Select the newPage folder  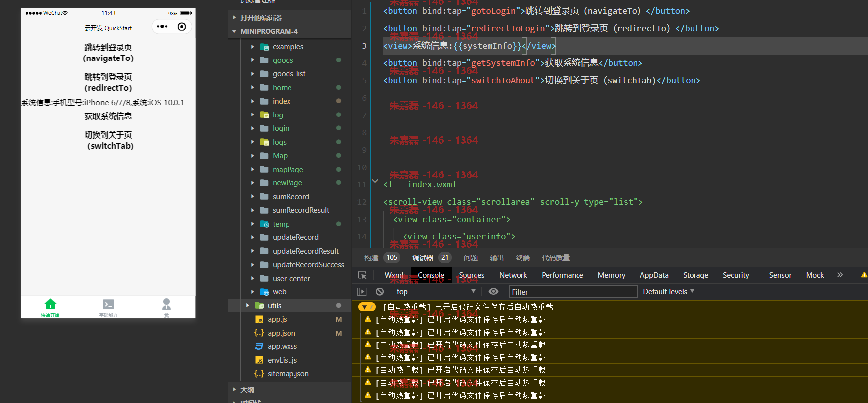287,183
